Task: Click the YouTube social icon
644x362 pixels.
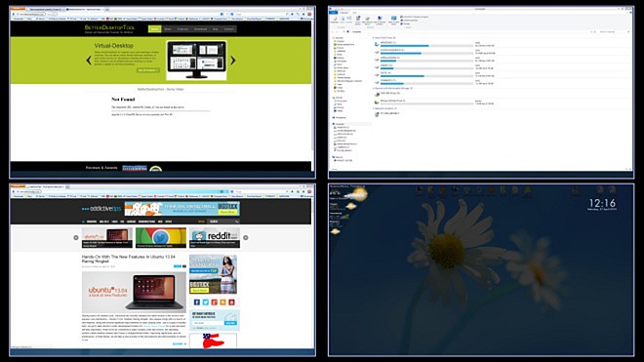Action: click(x=231, y=302)
